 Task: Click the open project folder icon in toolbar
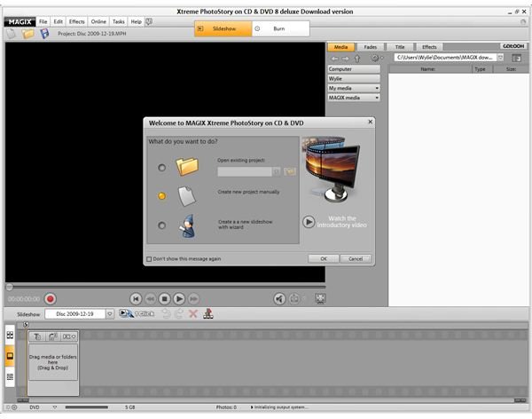click(x=27, y=34)
